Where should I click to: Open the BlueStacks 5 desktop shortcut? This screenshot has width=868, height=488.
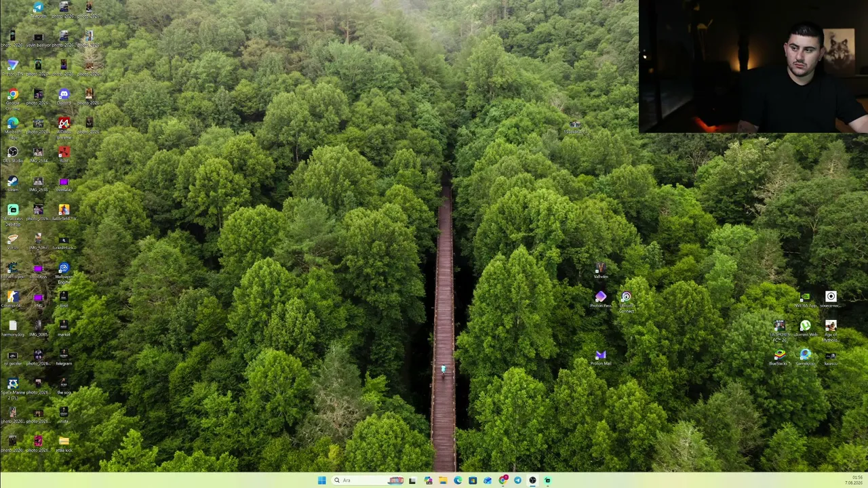tap(779, 358)
